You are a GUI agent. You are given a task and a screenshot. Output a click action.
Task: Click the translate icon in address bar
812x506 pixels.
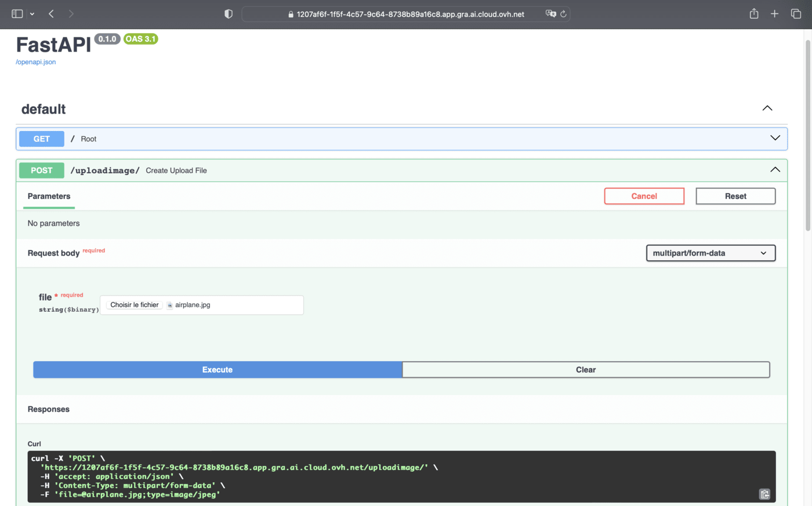point(550,14)
